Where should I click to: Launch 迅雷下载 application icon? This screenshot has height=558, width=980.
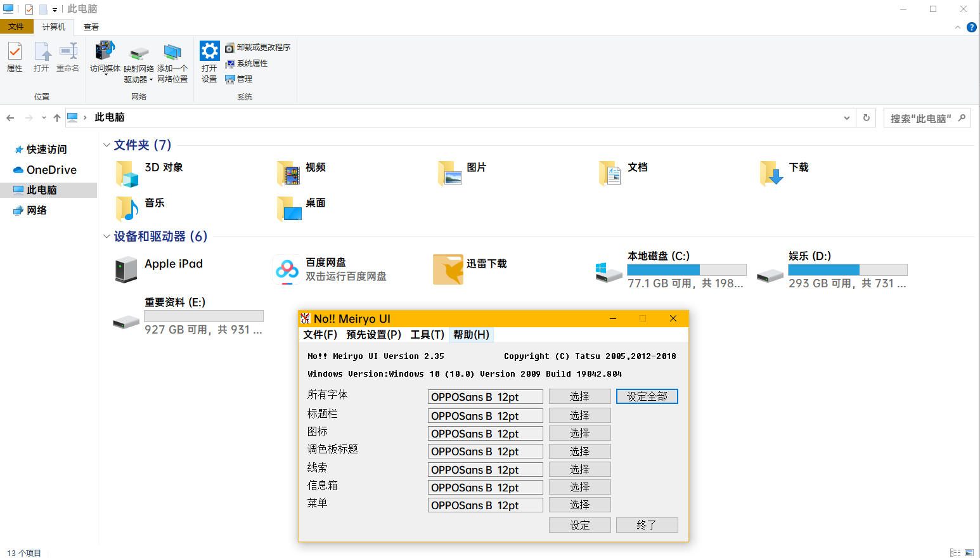tap(448, 269)
